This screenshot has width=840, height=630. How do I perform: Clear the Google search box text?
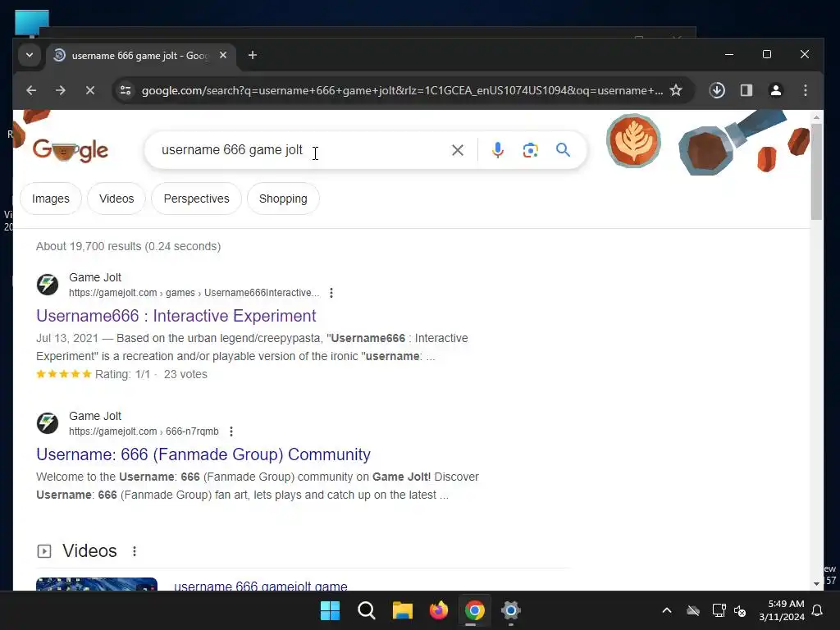pos(458,150)
